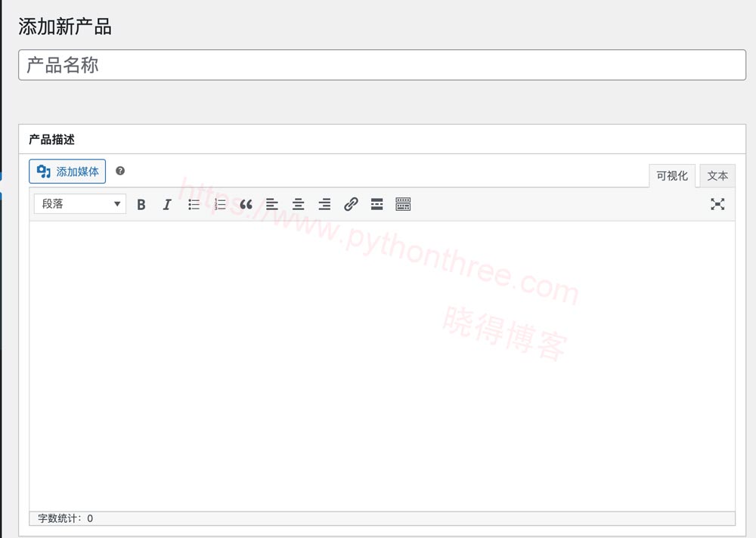
Task: Click the insert link icon
Action: pos(351,204)
